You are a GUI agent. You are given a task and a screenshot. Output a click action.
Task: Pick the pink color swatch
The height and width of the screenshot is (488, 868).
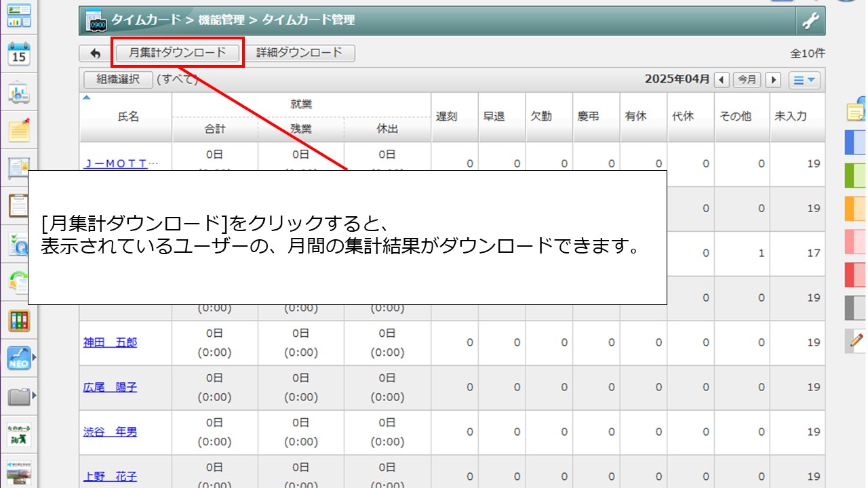(856, 242)
